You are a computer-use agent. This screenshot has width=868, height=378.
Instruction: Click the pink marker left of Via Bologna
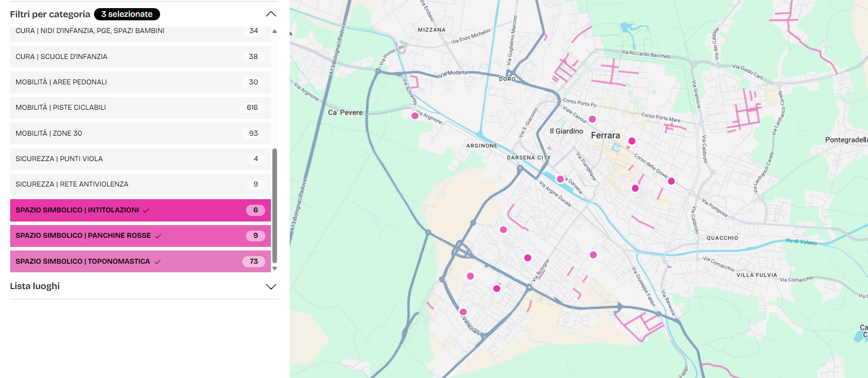coord(528,258)
